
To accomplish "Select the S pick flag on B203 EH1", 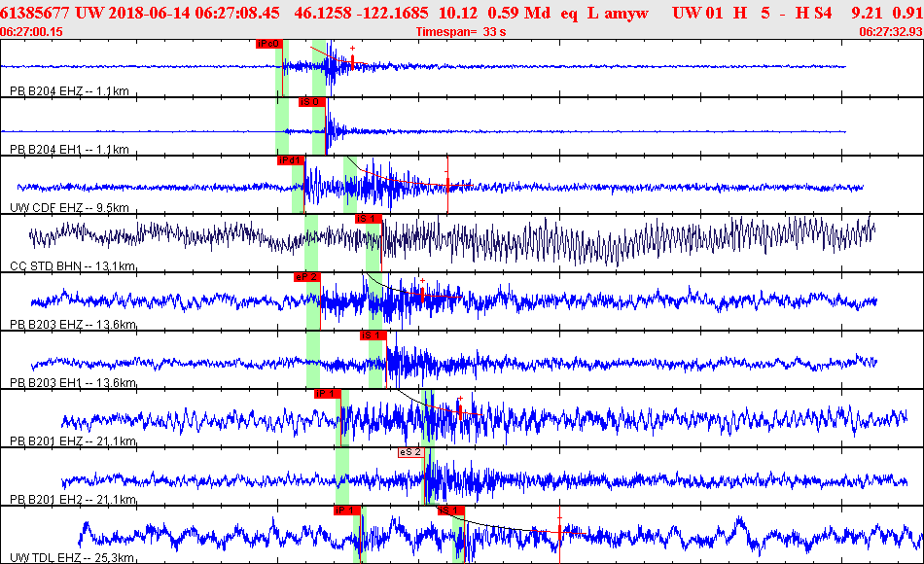I will (x=373, y=335).
